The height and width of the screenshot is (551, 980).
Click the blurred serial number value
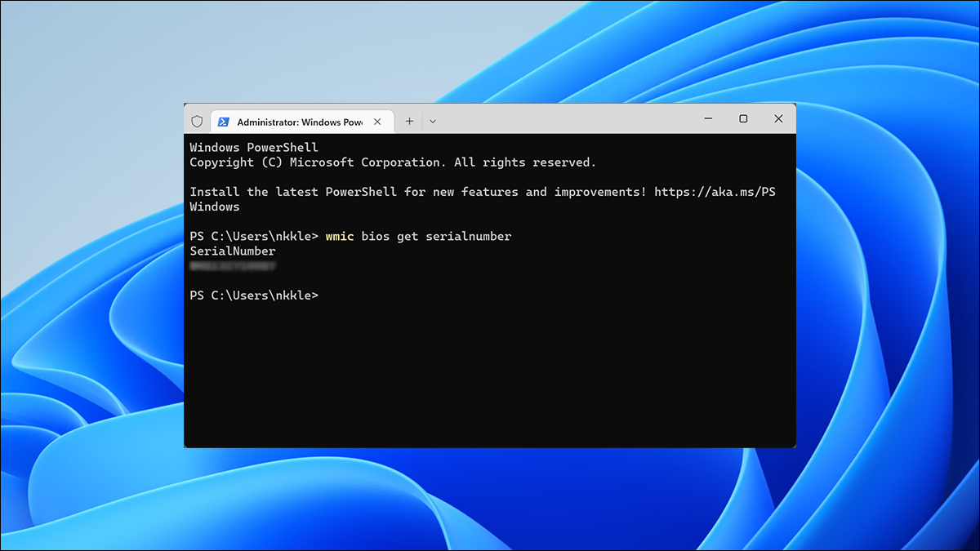(233, 265)
